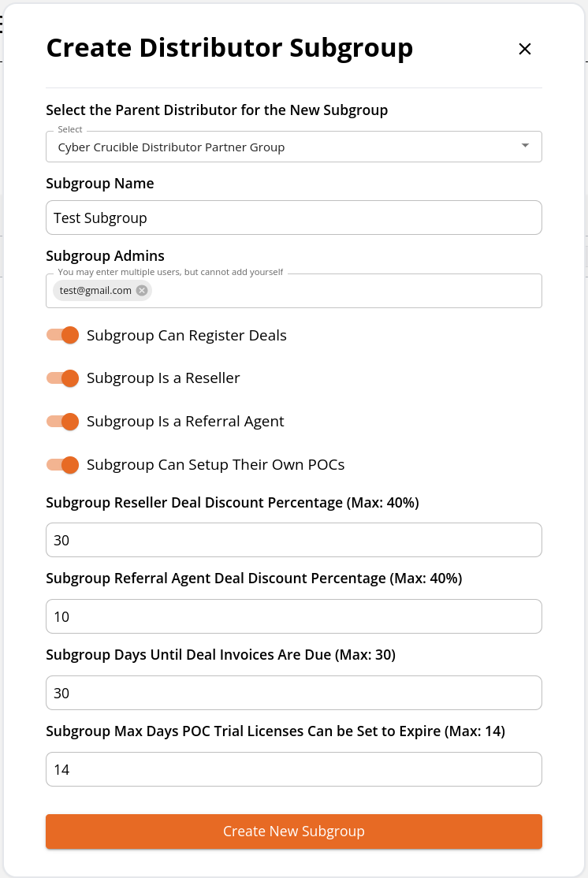Select the test@gmail.com chip text
Screen dimensions: 588x878
coord(95,291)
